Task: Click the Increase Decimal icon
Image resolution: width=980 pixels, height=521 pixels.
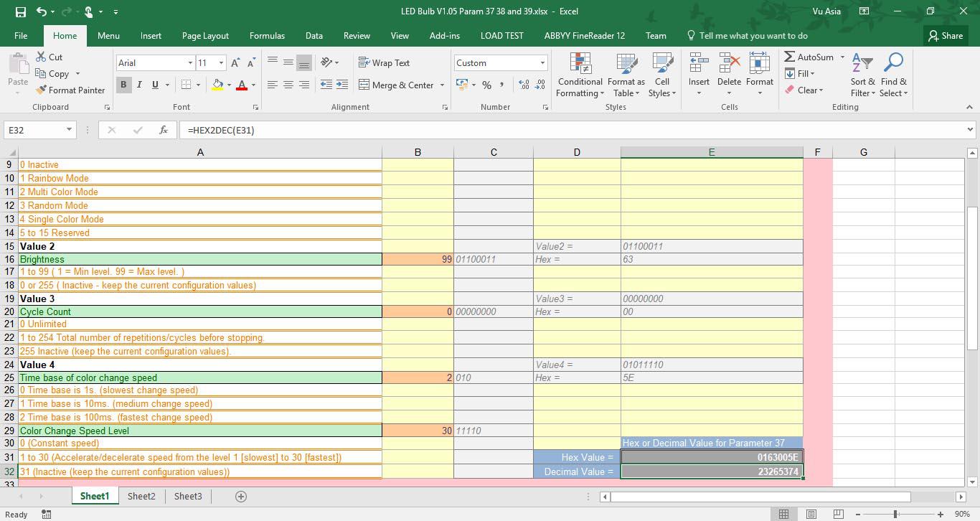Action: click(523, 85)
